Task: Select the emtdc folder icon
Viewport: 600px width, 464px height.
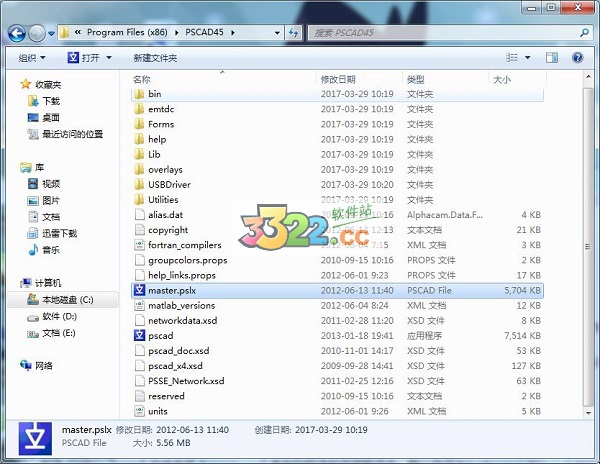Action: pyautogui.click(x=139, y=109)
